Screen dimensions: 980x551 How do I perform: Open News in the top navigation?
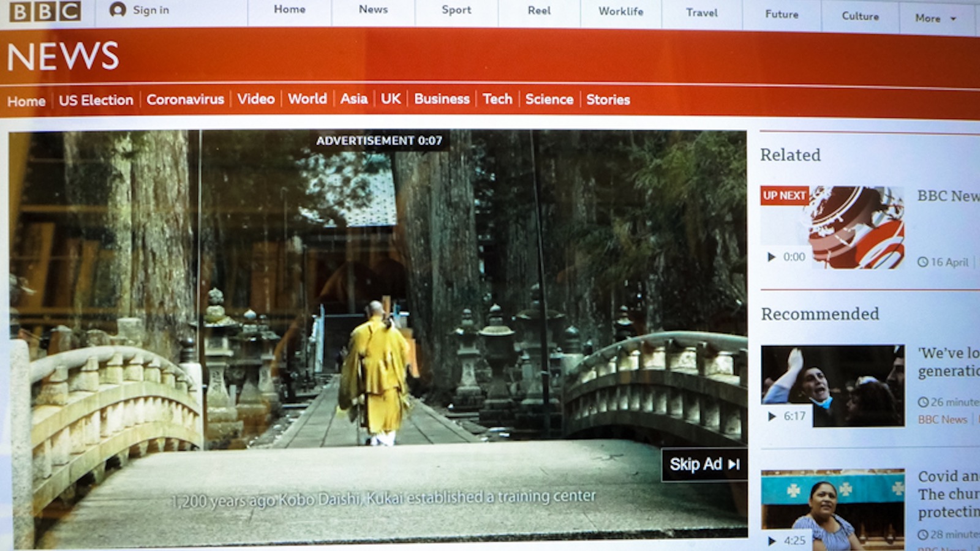[373, 9]
